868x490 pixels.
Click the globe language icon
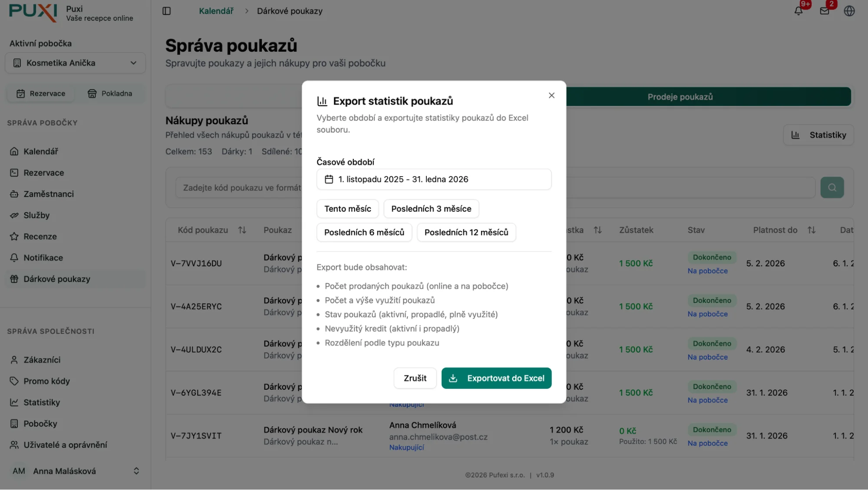850,11
